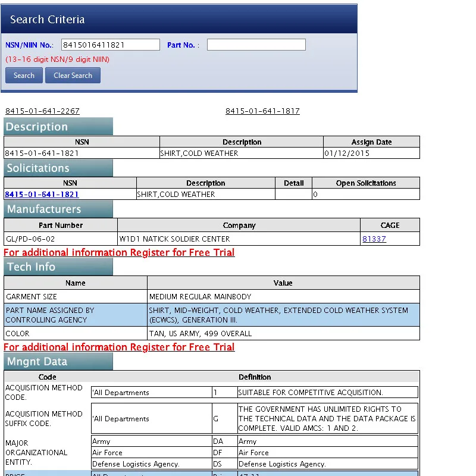Click into the Part No. text box
This screenshot has height=476, width=476.
coord(256,45)
